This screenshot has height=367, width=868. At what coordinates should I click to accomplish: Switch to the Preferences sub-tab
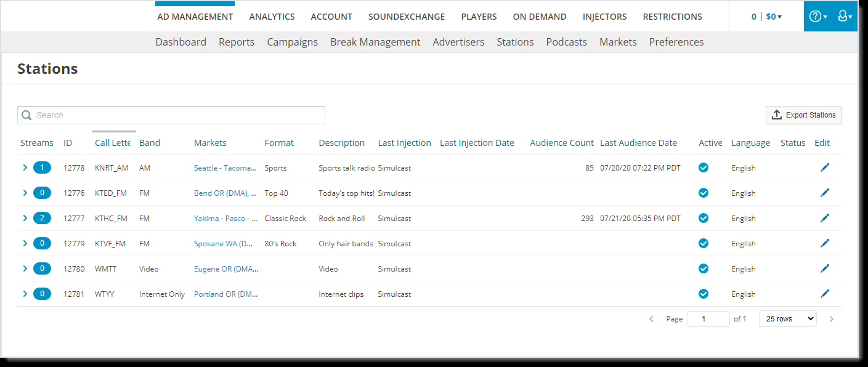(676, 42)
